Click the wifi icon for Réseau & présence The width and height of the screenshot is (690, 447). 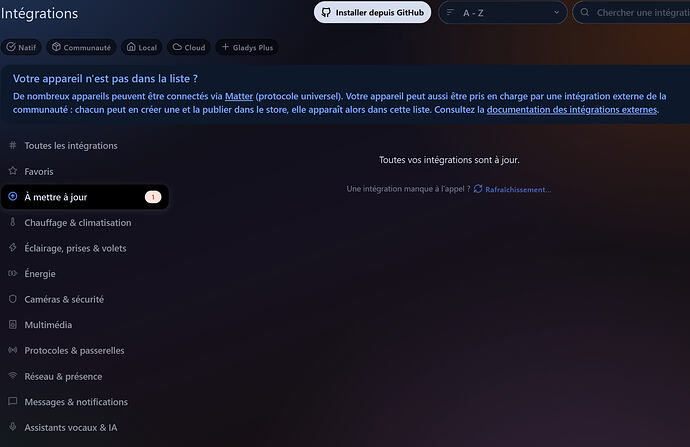pos(13,376)
